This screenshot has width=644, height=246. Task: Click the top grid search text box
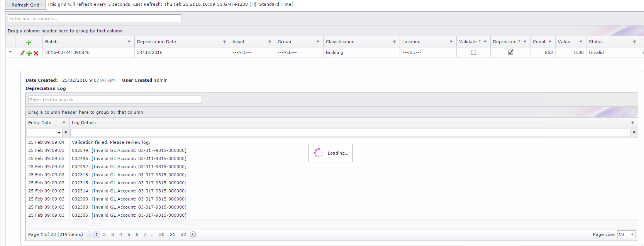pos(95,19)
